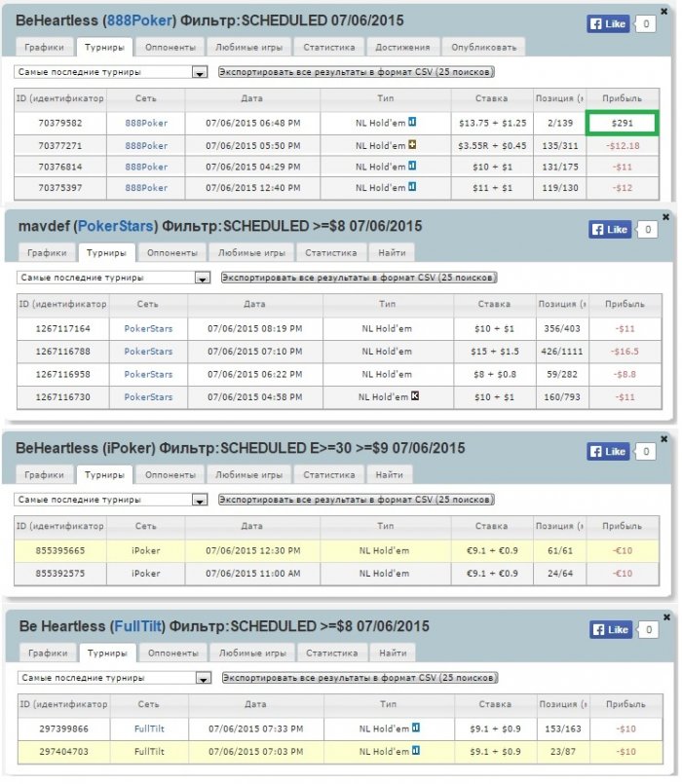Image resolution: width=682 pixels, height=784 pixels.
Task: Open Достижения tab in 888Poker panel
Action: (402, 47)
